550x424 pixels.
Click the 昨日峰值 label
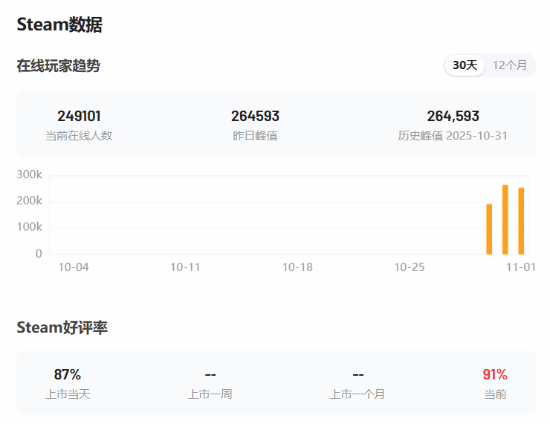[255, 136]
